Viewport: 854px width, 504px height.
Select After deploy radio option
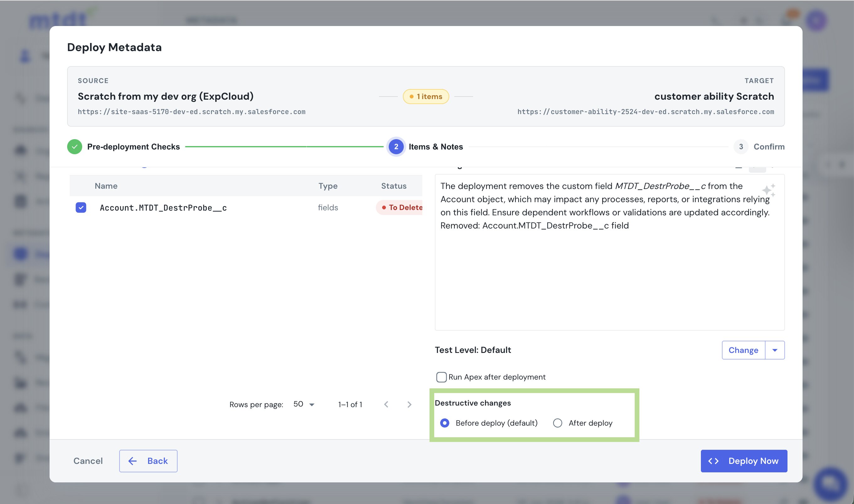pos(557,423)
